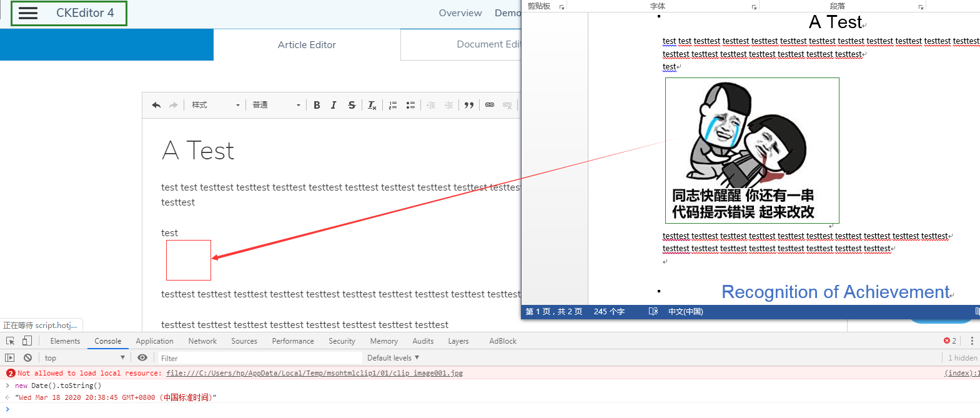
Task: Open the Audits tab in DevTools
Action: point(423,341)
